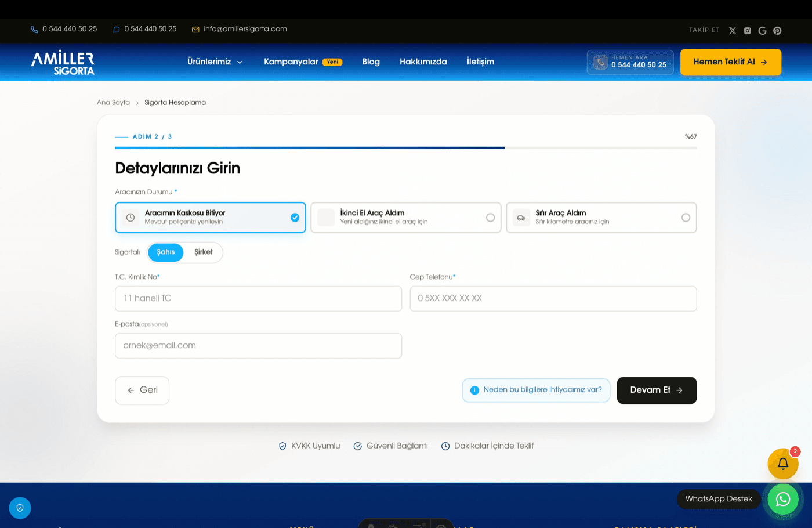Click the Devam Et button
Screen dimensions: 812x528
click(657, 390)
